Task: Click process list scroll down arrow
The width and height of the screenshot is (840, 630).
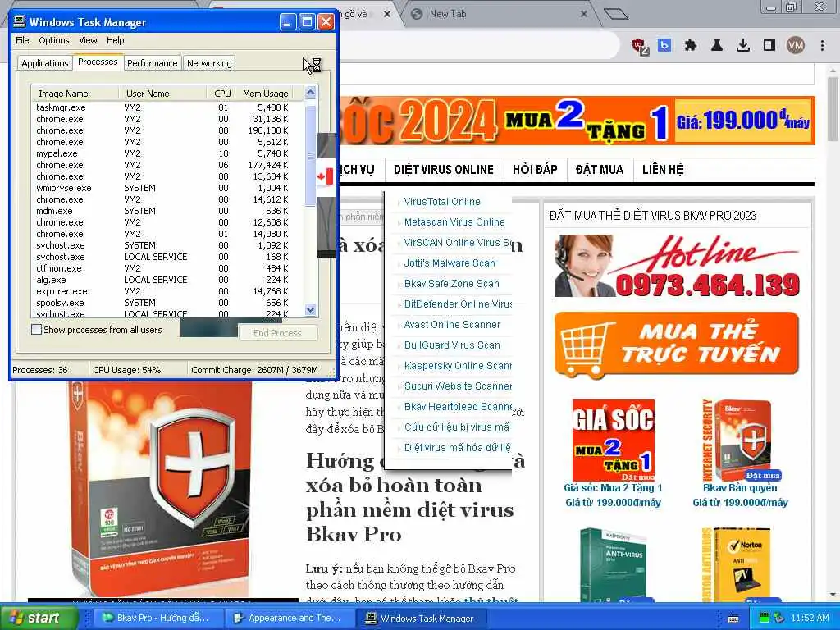Action: click(x=311, y=309)
